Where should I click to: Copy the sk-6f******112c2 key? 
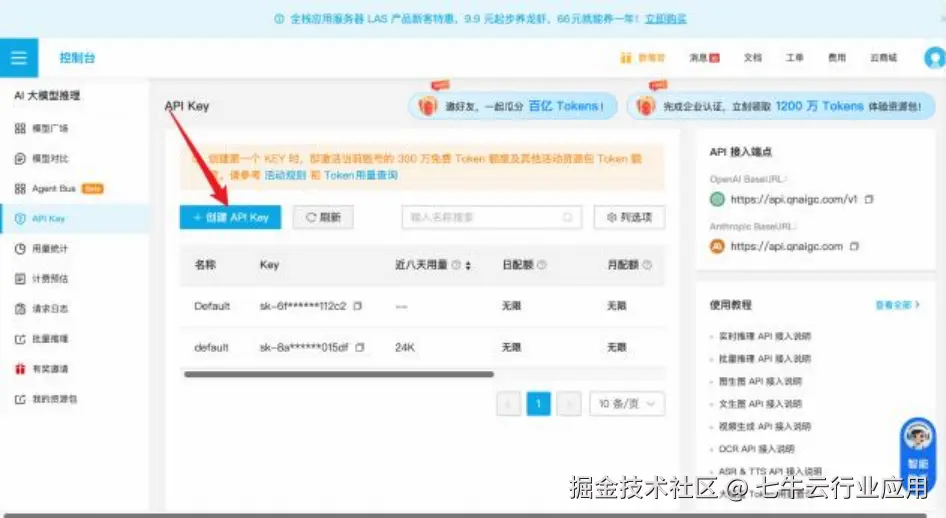358,306
